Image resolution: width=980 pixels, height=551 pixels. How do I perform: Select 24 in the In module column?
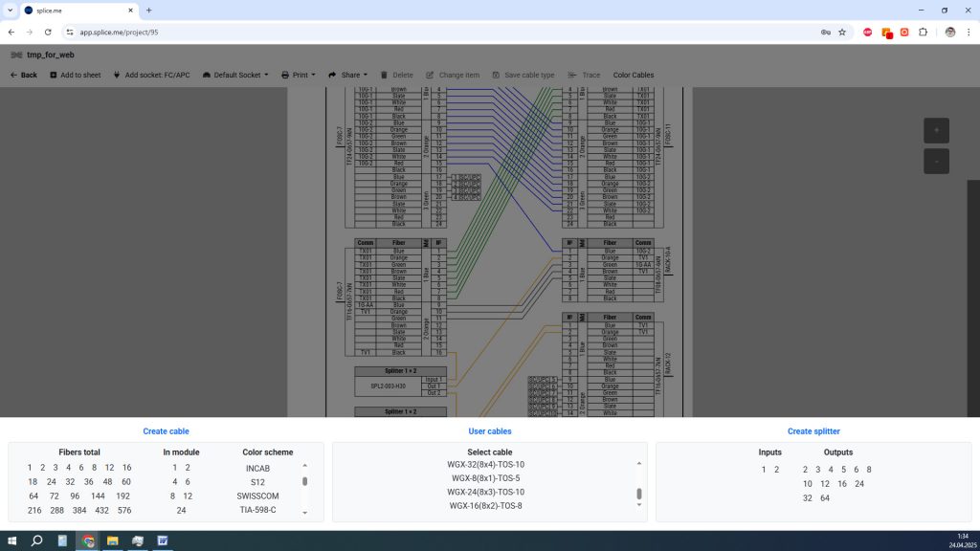coord(181,511)
